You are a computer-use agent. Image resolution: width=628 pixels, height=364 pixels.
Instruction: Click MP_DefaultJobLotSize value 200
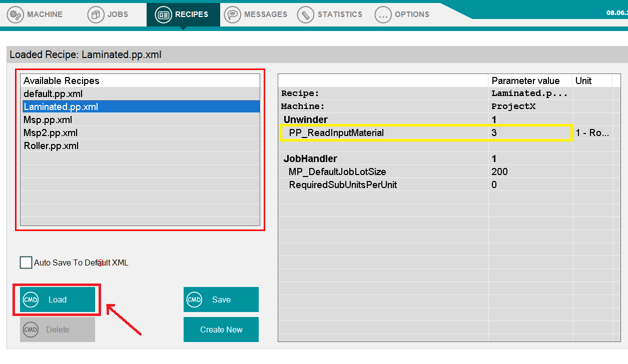[x=529, y=171]
